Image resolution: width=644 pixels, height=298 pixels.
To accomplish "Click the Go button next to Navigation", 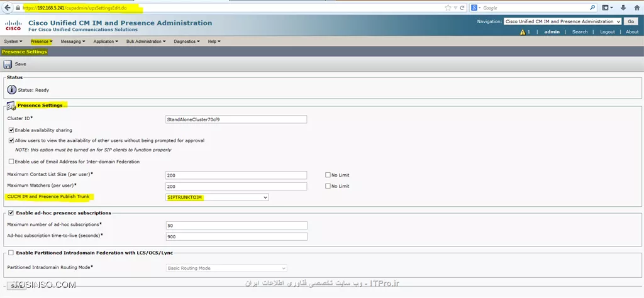I will tap(631, 21).
